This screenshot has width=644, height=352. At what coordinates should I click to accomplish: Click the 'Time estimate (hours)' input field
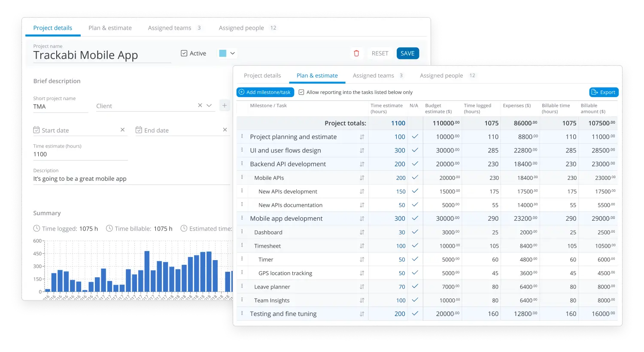click(x=80, y=154)
